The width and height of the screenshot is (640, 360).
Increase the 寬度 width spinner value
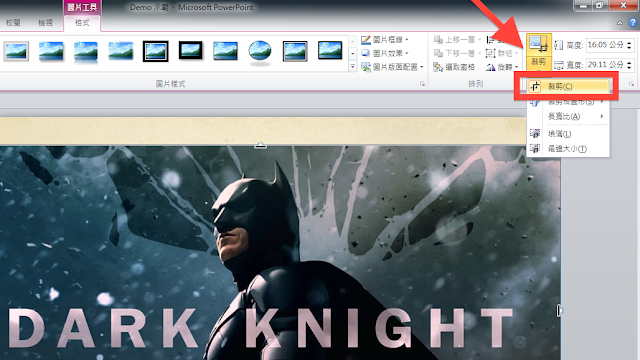[x=630, y=62]
